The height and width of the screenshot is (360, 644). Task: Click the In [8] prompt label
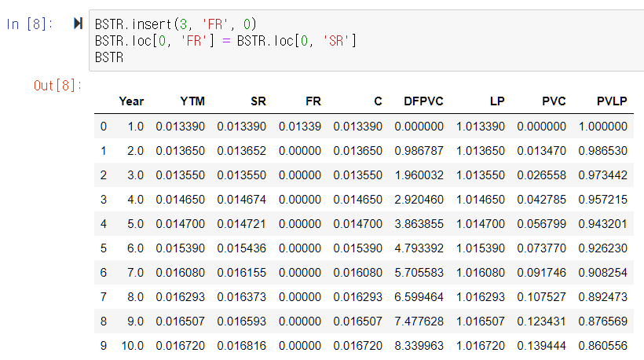point(30,24)
